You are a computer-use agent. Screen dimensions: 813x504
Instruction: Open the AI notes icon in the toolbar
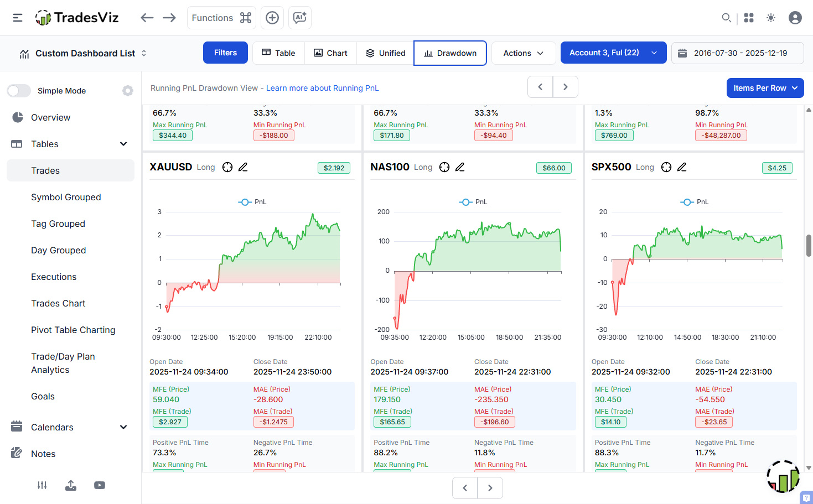[x=299, y=17]
